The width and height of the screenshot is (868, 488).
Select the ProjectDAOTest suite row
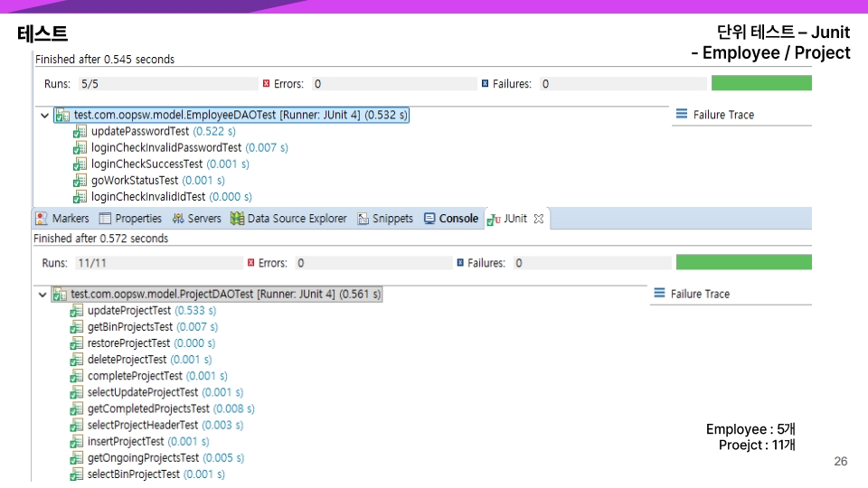pos(217,295)
